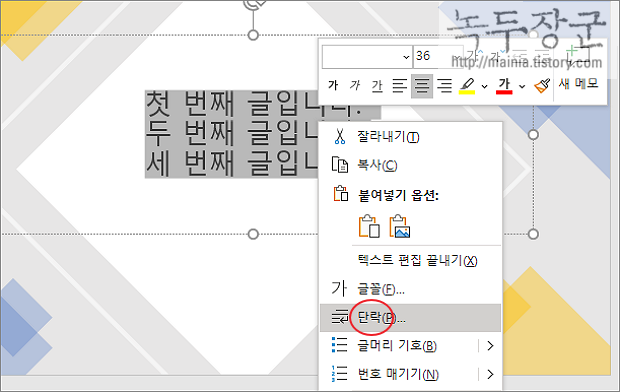Viewport: 620px width, 392px height.
Task: Select 글머리 기호(B) menu item
Action: point(410,346)
